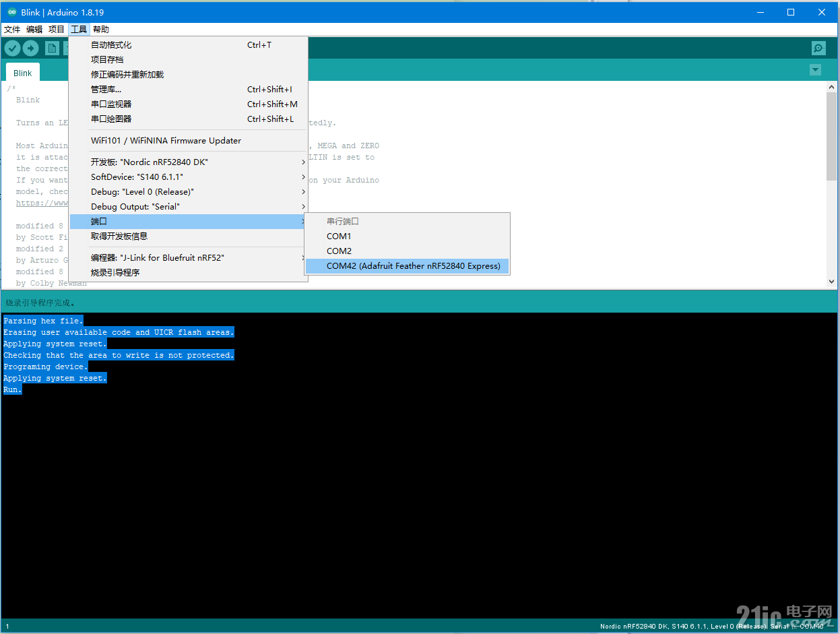
Task: Click the 'Run.' console output line
Action: (13, 389)
